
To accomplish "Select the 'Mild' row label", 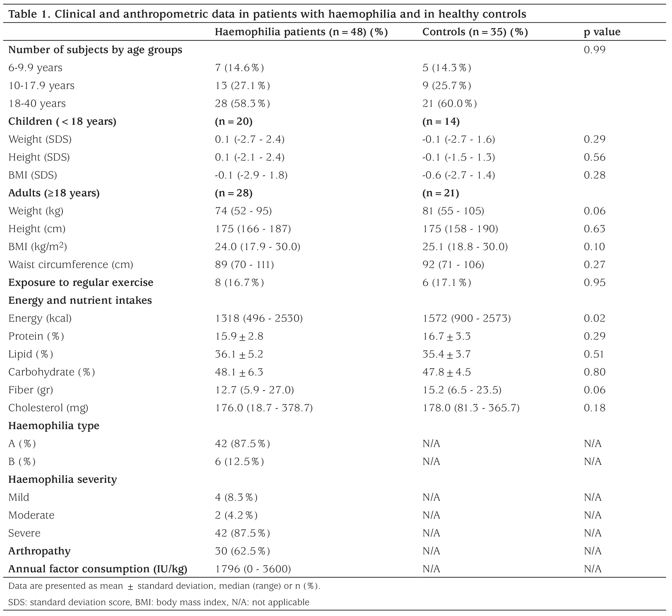I will tap(19, 498).
